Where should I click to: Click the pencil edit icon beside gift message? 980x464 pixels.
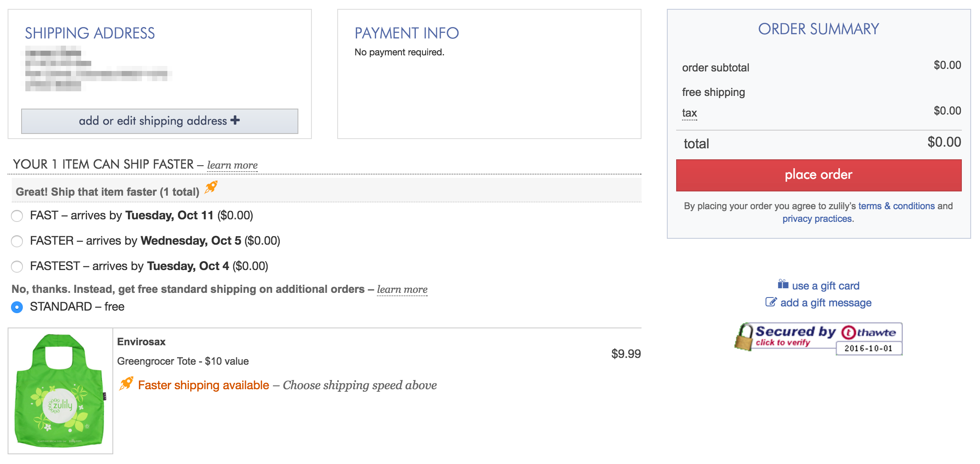coord(771,302)
